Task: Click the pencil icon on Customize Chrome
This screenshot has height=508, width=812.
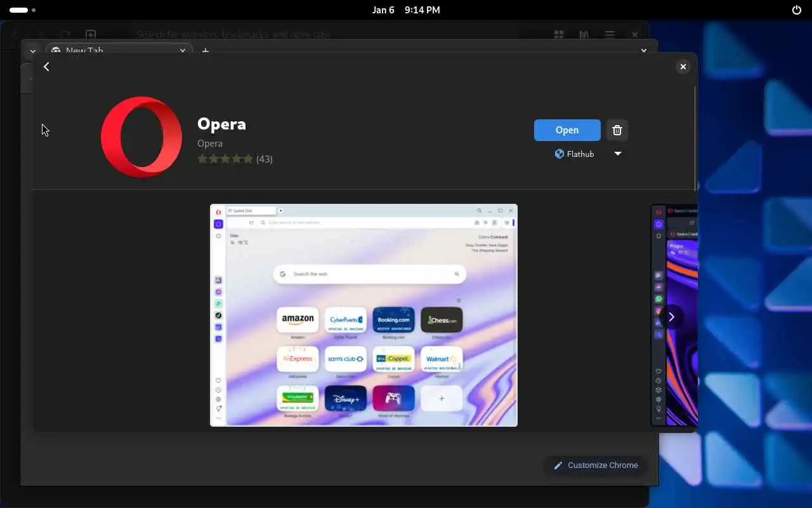Action: click(558, 465)
